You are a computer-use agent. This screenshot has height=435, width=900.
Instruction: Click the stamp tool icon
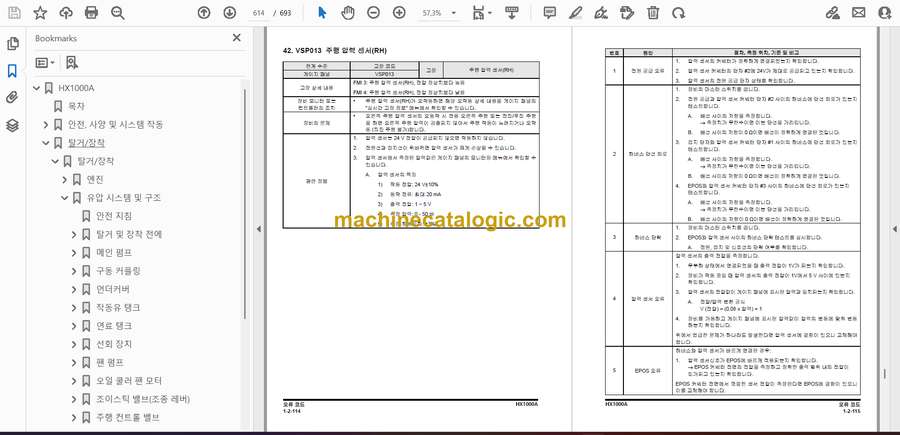tap(627, 13)
